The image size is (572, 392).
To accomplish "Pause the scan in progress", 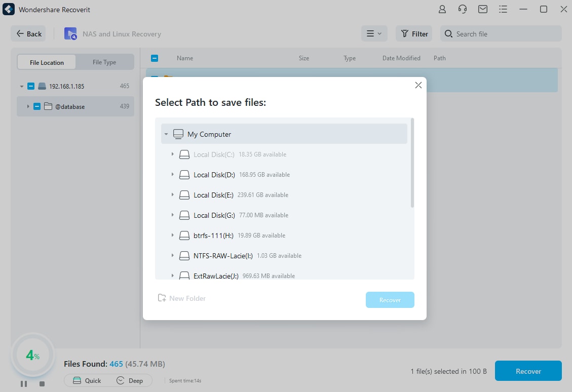I will click(x=24, y=384).
